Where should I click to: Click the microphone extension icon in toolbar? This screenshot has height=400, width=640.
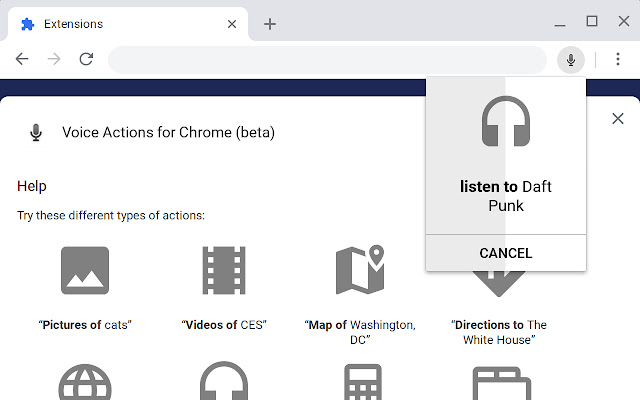570,60
